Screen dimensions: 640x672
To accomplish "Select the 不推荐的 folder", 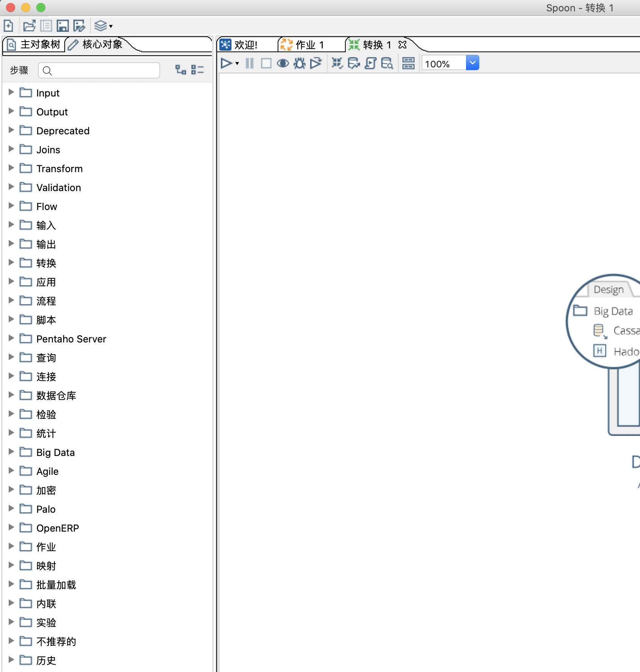I will click(x=56, y=642).
